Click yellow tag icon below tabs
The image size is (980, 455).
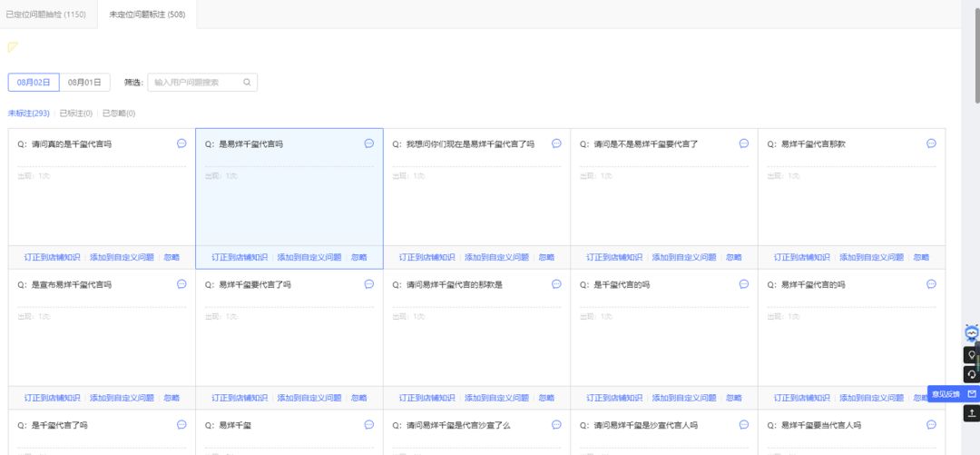pyautogui.click(x=13, y=46)
